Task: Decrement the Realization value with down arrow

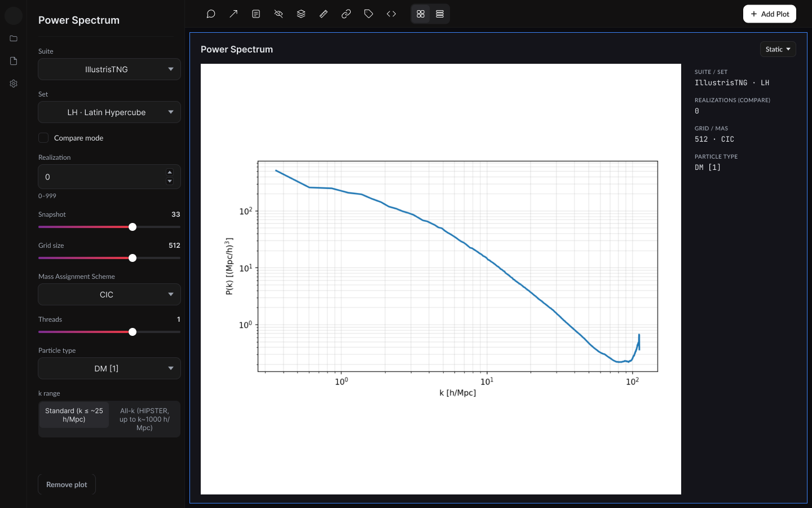Action: tap(170, 181)
